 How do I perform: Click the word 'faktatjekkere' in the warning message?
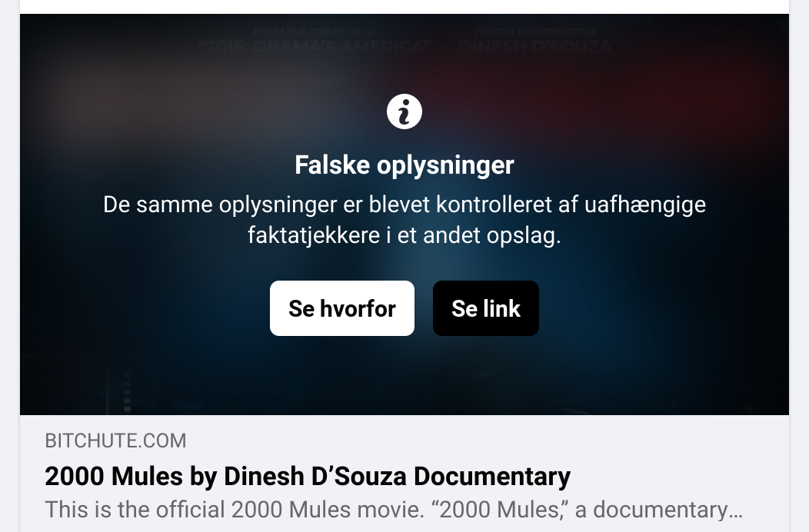[314, 235]
